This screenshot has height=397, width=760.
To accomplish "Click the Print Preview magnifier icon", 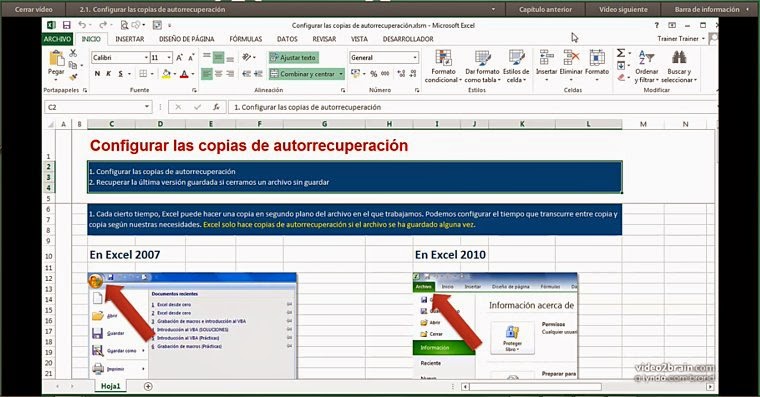I will tap(125, 25).
